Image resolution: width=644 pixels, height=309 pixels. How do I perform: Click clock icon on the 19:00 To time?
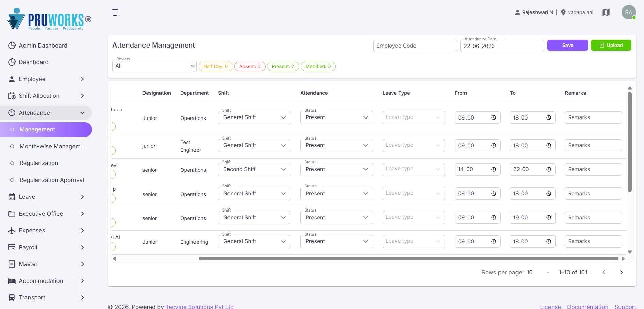tap(549, 218)
